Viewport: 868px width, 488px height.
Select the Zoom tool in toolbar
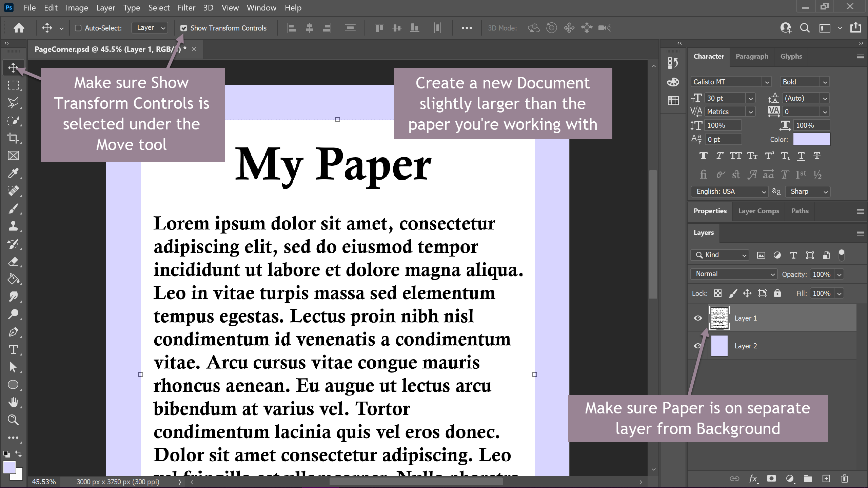[13, 420]
